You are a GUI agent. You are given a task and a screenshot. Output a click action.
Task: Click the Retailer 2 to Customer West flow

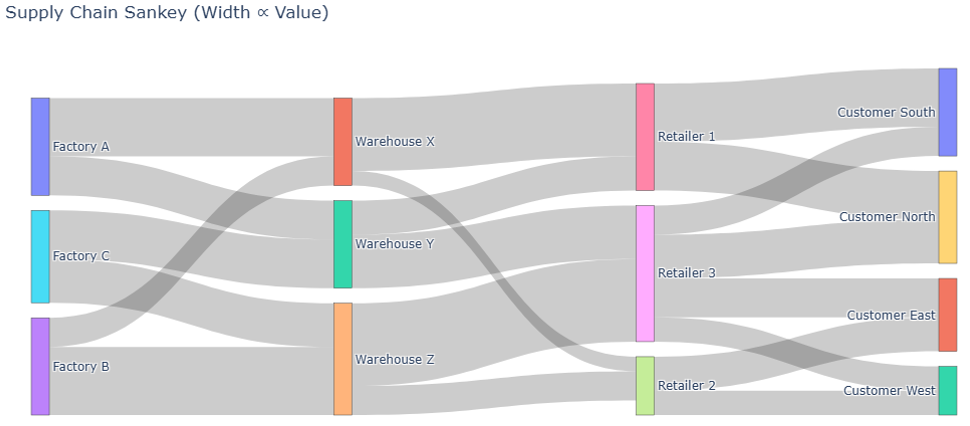coord(800,403)
